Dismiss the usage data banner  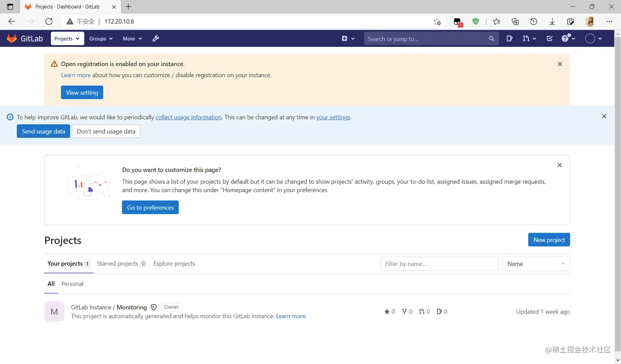tap(604, 117)
